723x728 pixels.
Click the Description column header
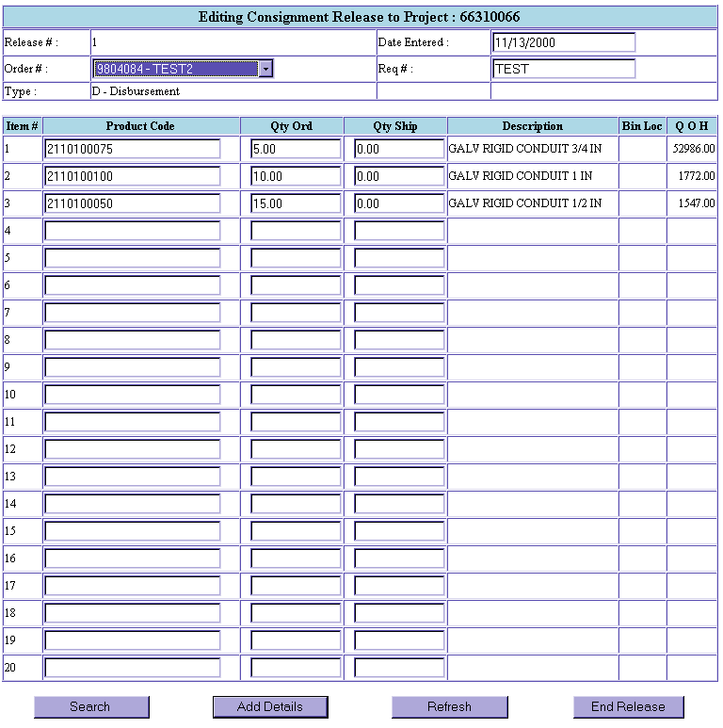tap(532, 126)
